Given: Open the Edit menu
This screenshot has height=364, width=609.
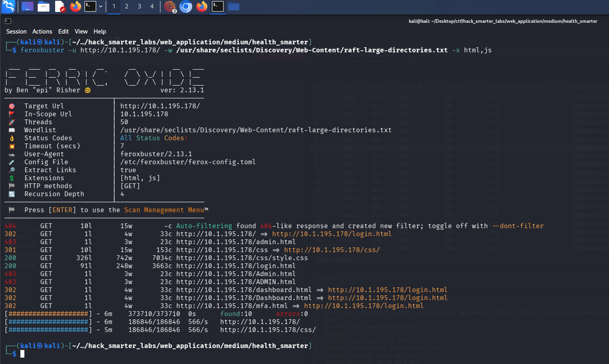Looking at the screenshot, I should pos(64,32).
